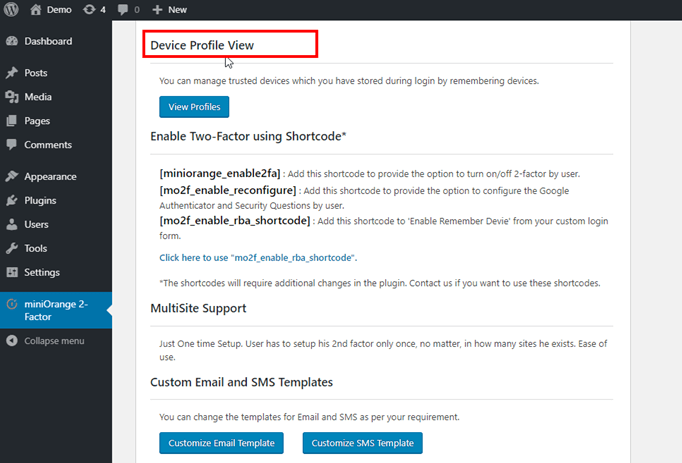Go to Posts in sidebar
Viewport: 682px width, 463px height.
pos(35,73)
